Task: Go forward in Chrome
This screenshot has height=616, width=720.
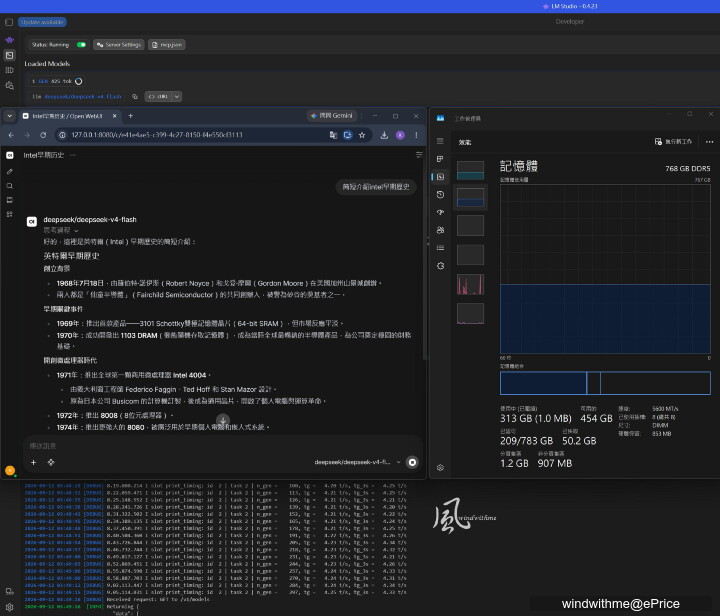Action: [x=27, y=135]
